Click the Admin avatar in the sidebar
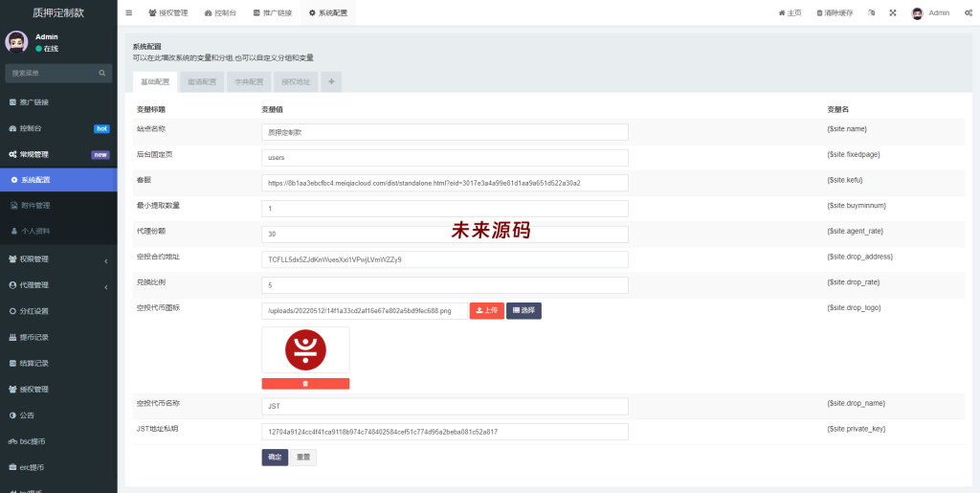This screenshot has height=493, width=980. (16, 42)
